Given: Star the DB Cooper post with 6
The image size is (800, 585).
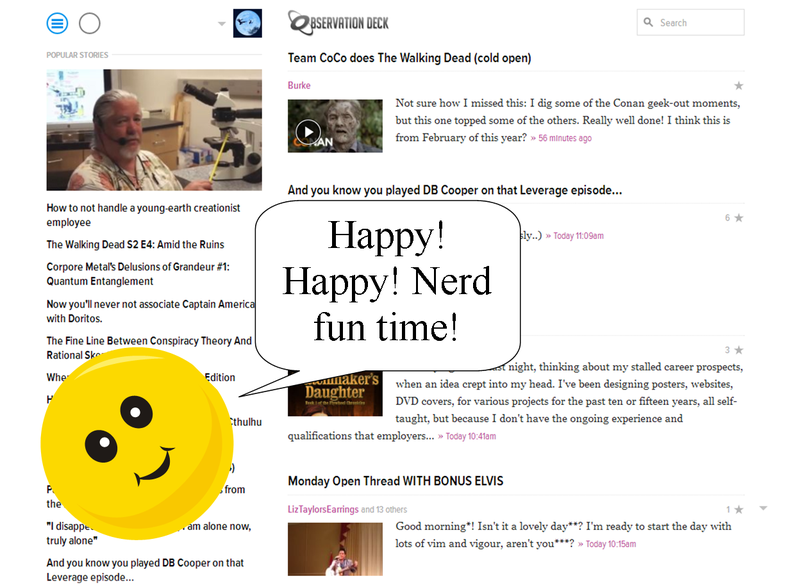Looking at the screenshot, I should point(738,218).
